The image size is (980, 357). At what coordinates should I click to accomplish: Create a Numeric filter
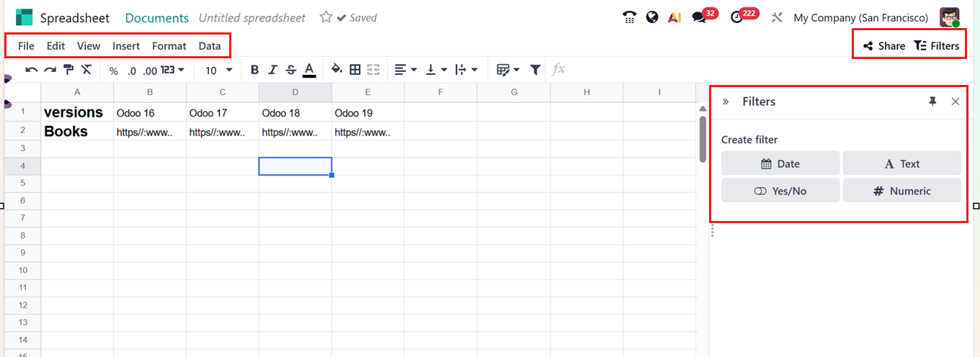pos(902,191)
